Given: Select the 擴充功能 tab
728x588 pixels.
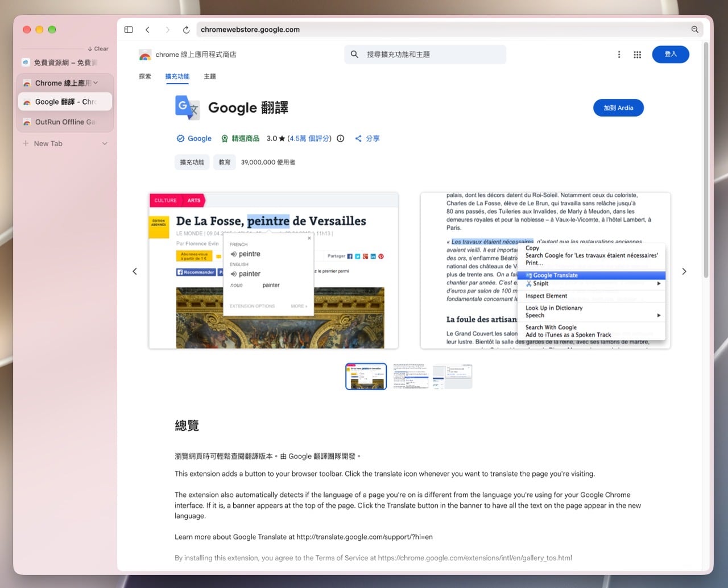Looking at the screenshot, I should pos(177,76).
